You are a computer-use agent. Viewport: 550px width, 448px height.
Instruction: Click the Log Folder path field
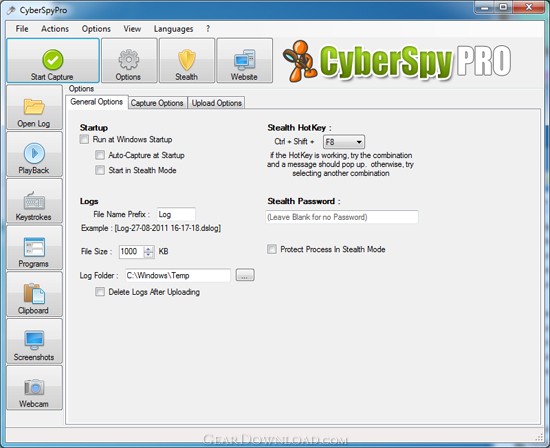(x=178, y=275)
